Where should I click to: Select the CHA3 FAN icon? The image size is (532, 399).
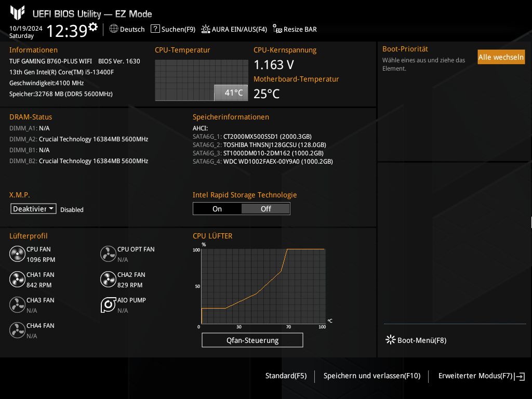tap(17, 304)
